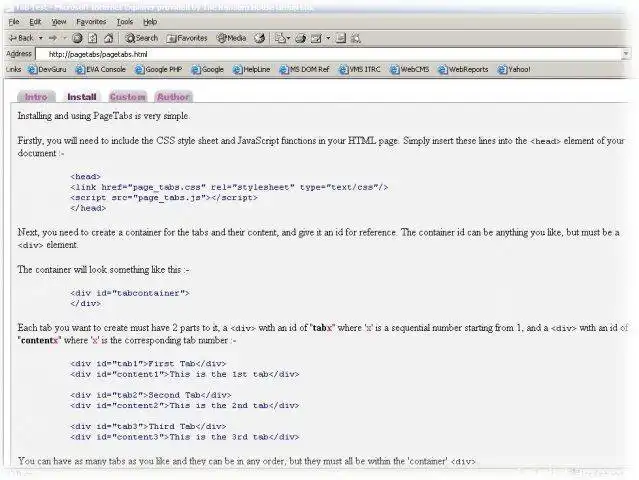Click code line '<div id="tab2">Second Tab</div>'

150,395
